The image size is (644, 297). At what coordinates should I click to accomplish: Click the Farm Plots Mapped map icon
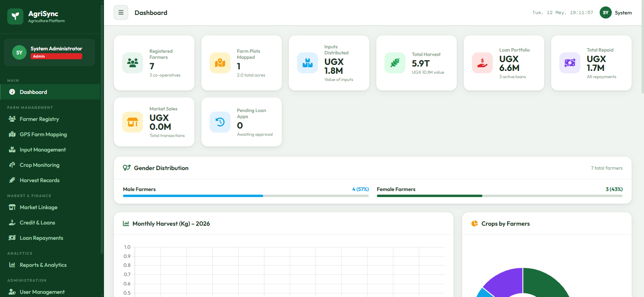pyautogui.click(x=220, y=63)
